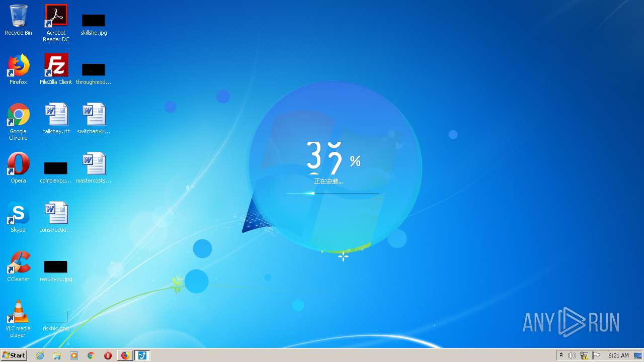Open the Start menu

[x=14, y=355]
